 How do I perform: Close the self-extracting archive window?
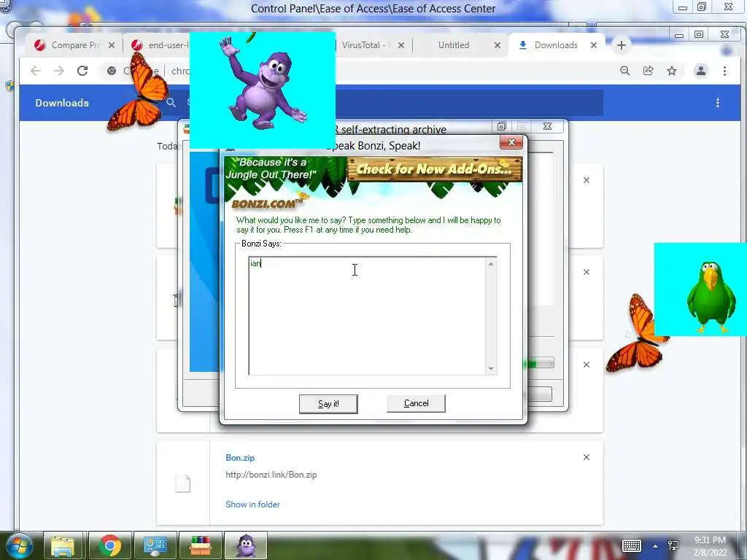[547, 126]
